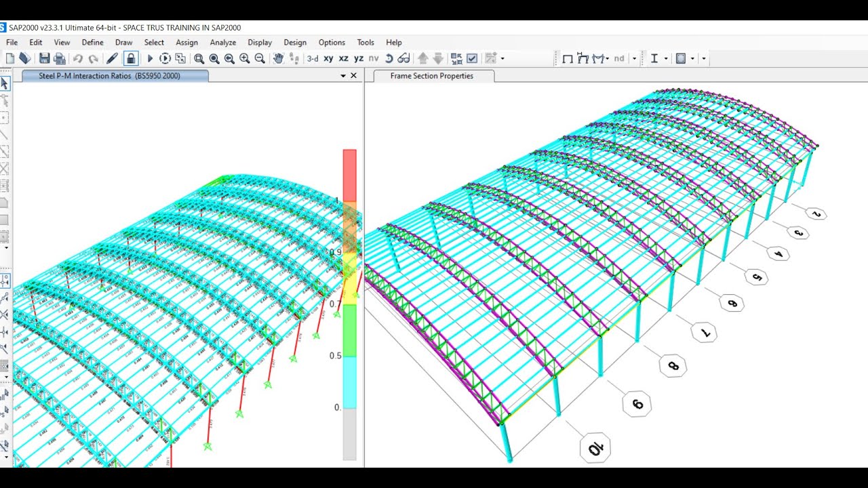Open the Draw menu
The height and width of the screenshot is (488, 868).
click(x=124, y=42)
